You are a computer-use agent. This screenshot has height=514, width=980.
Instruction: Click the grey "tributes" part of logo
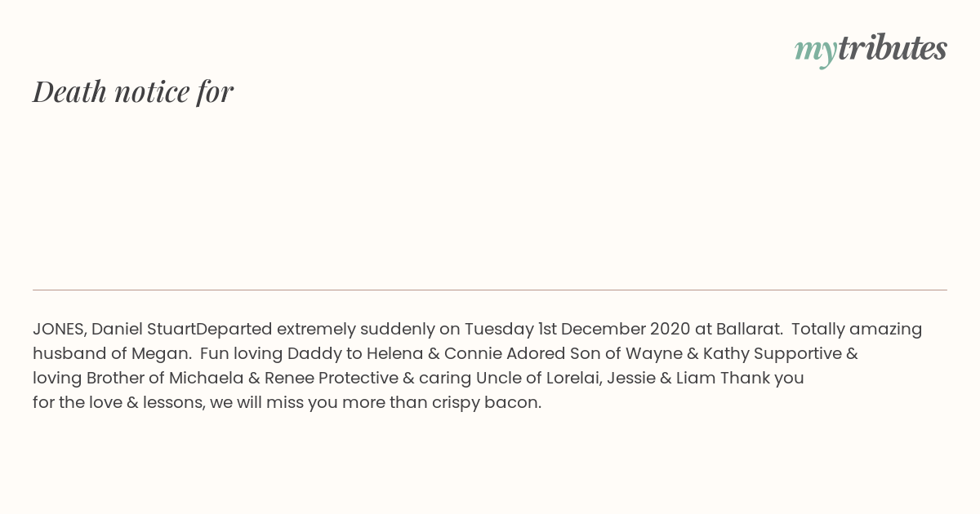(893, 48)
